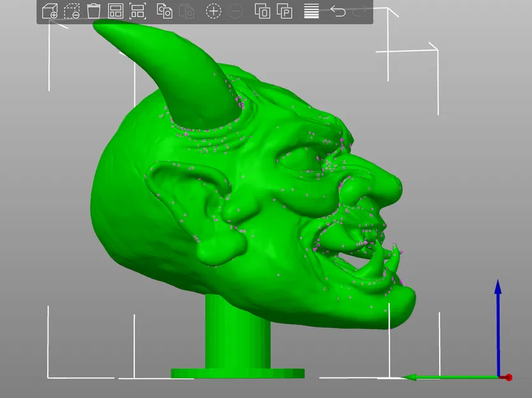
Task: Select the subtract-cube deselection tool
Action: [x=72, y=11]
